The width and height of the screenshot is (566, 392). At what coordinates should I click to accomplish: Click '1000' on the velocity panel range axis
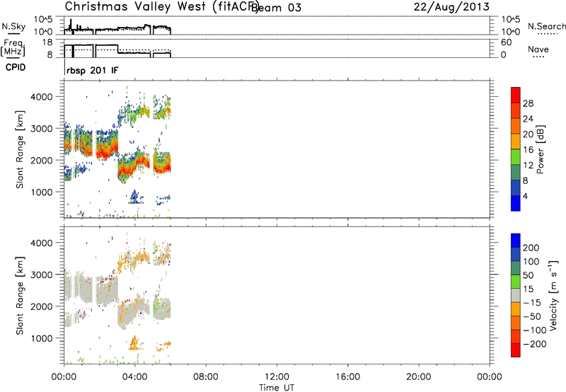coord(42,338)
